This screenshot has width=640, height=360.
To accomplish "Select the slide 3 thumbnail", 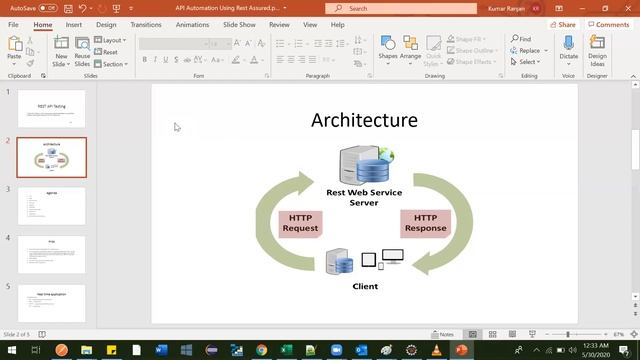I will [x=51, y=206].
